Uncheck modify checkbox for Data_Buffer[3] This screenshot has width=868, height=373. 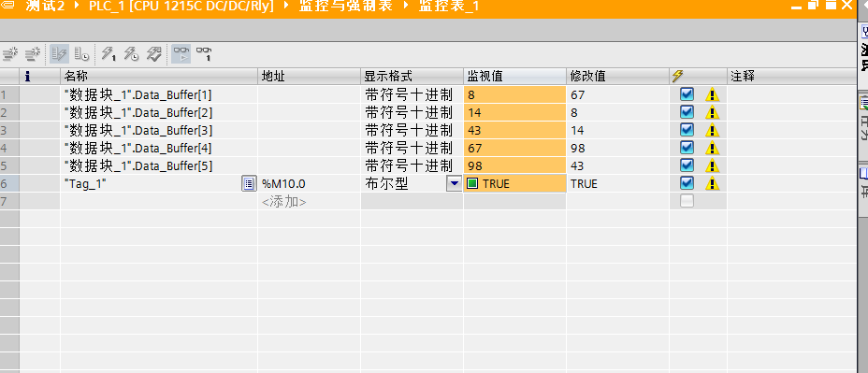point(687,130)
